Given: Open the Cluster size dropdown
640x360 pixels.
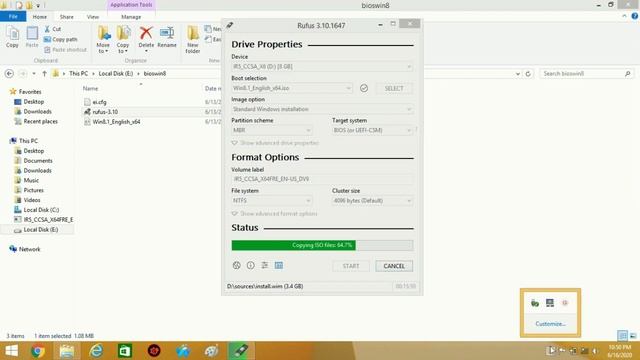Looking at the screenshot, I should click(372, 200).
